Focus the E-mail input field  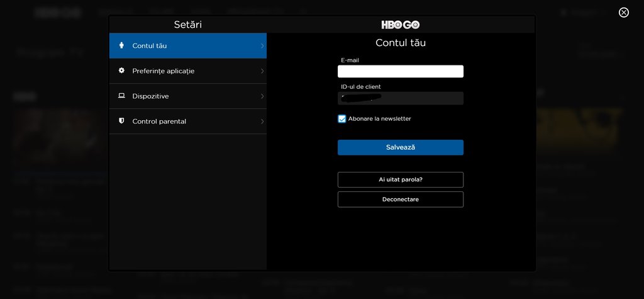tap(401, 71)
